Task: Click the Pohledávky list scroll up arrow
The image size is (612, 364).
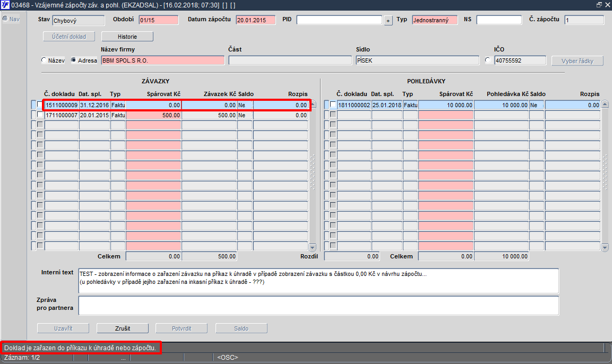Action: tap(605, 104)
